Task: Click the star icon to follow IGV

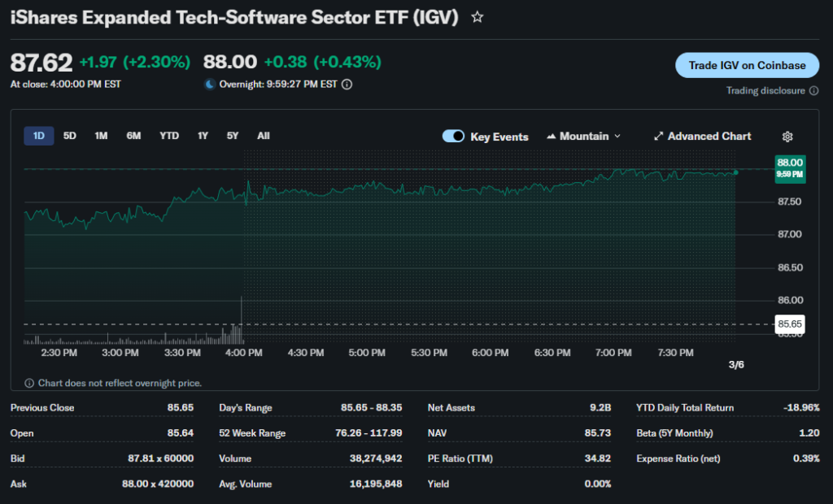Action: point(478,17)
